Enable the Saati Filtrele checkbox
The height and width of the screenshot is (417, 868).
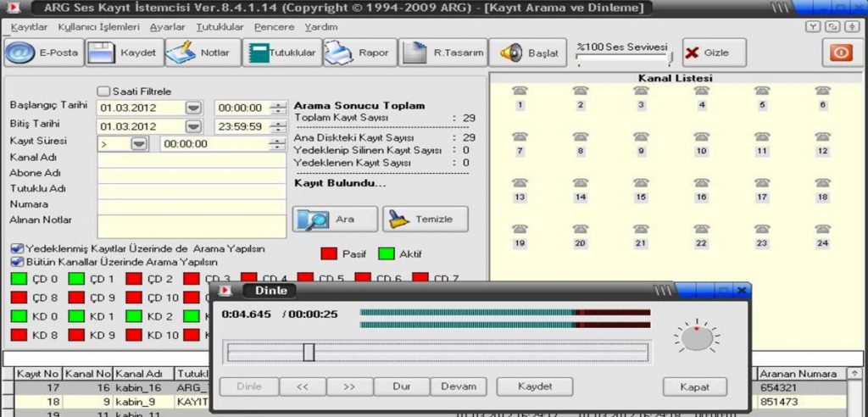click(x=103, y=92)
